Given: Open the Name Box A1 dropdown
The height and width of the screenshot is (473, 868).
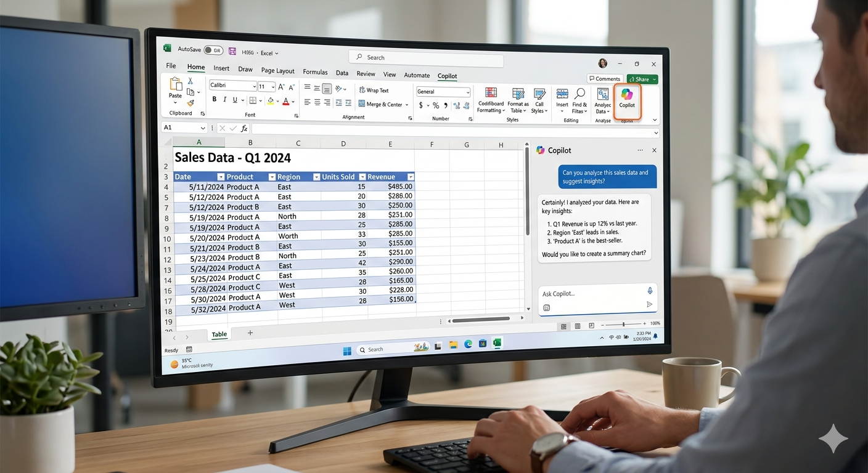Looking at the screenshot, I should click(203, 127).
